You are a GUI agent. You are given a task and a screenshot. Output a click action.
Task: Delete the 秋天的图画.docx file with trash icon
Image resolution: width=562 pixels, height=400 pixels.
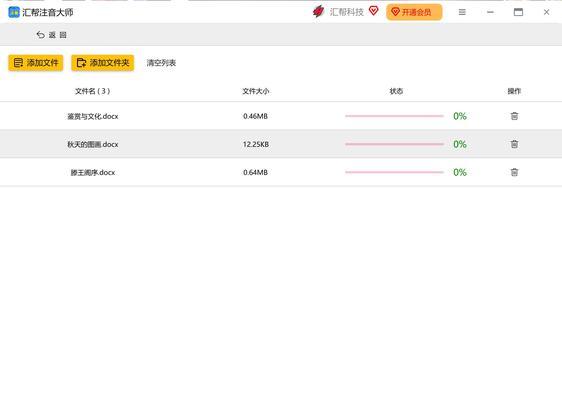click(x=514, y=144)
